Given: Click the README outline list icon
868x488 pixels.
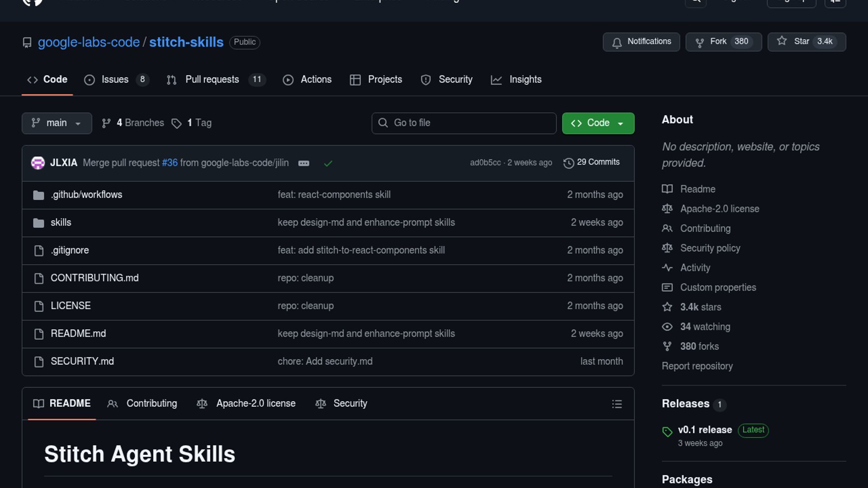Looking at the screenshot, I should [x=617, y=404].
